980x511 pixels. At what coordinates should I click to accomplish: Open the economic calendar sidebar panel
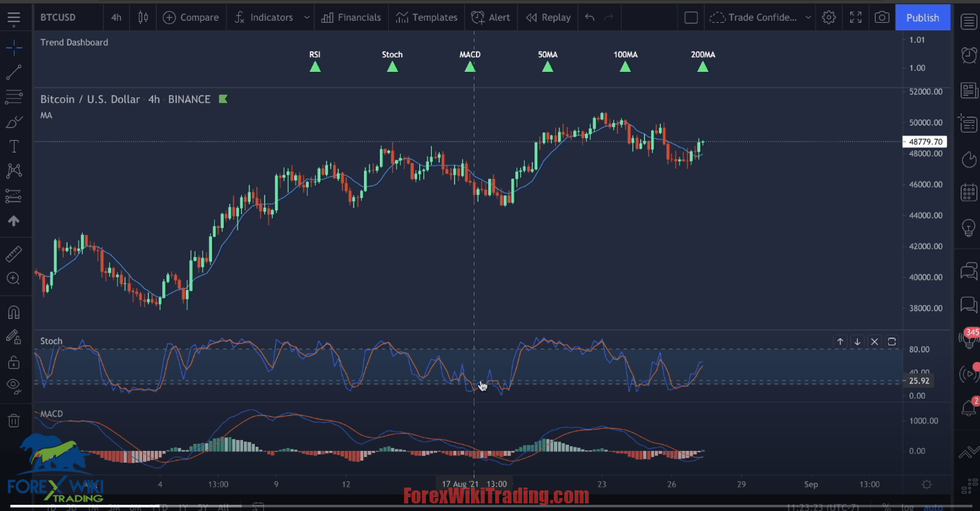(x=969, y=192)
